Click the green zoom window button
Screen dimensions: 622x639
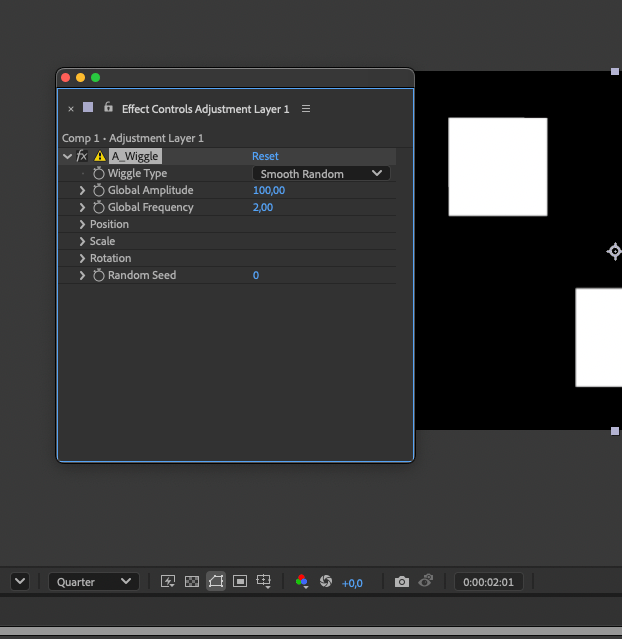tap(95, 77)
